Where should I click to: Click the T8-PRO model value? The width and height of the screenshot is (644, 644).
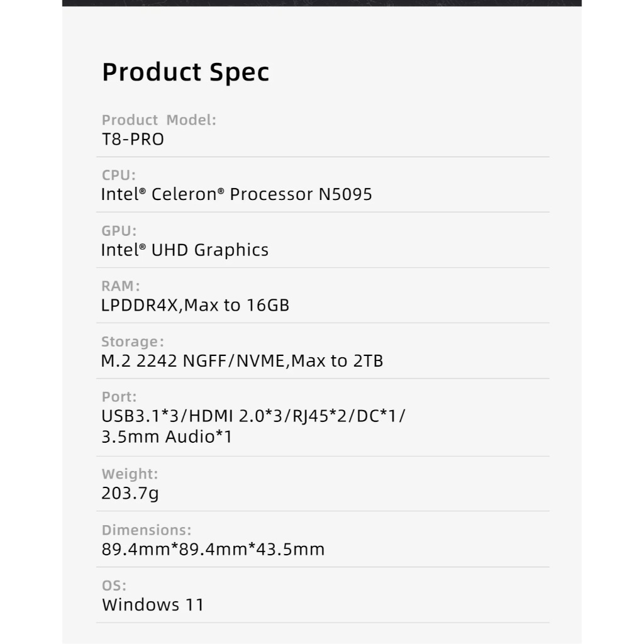tap(133, 140)
